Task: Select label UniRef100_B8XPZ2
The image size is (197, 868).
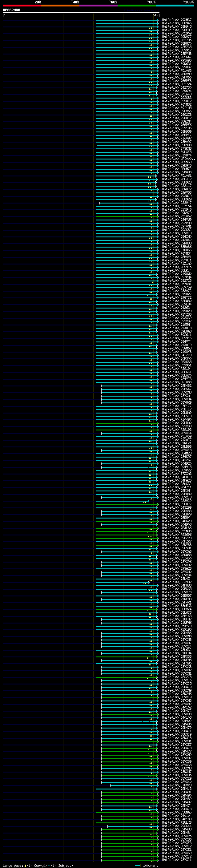Action: click(177, 470)
